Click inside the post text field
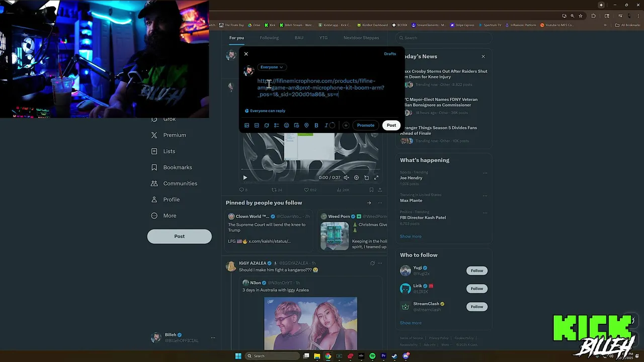 point(321,87)
